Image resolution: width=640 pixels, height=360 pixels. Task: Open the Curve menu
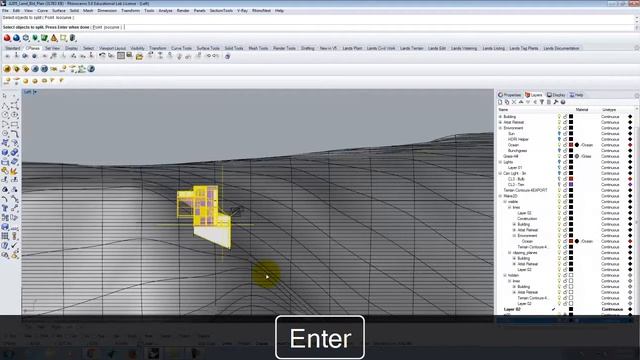(x=42, y=11)
